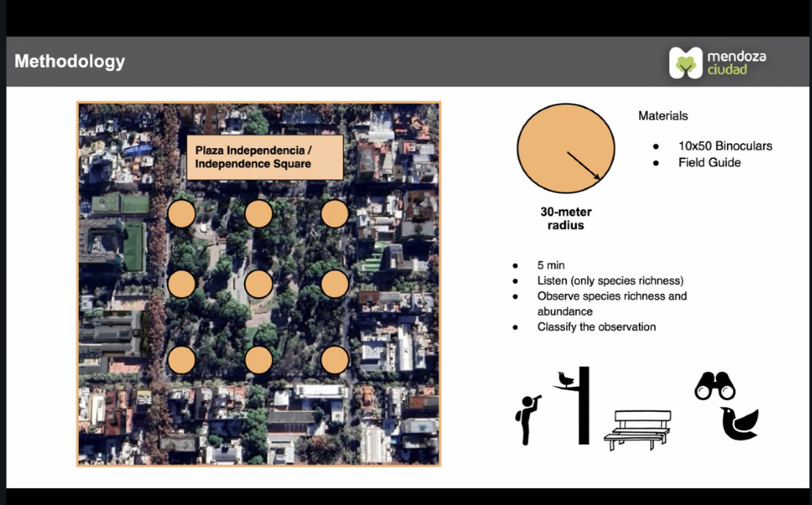This screenshot has width=812, height=505.
Task: Click the bottom-right orange sampling point
Action: pos(334,360)
